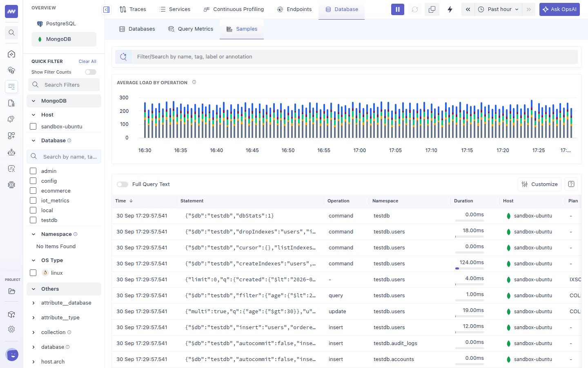Pause live data refresh
Viewport: 588px width, 368px height.
tap(397, 9)
